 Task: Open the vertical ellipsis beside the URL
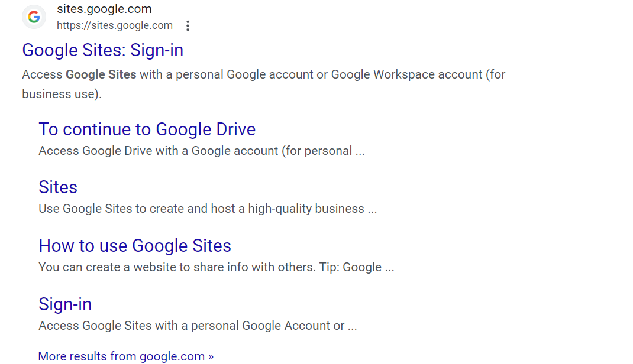click(x=188, y=25)
